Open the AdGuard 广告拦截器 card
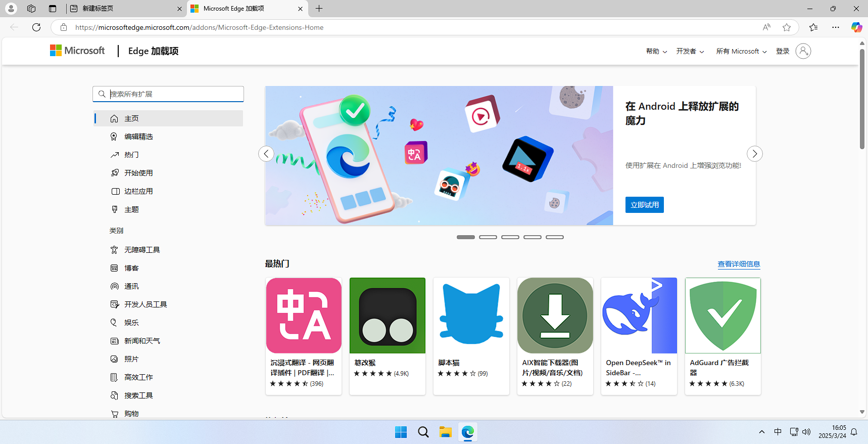The image size is (868, 444). pos(723,336)
